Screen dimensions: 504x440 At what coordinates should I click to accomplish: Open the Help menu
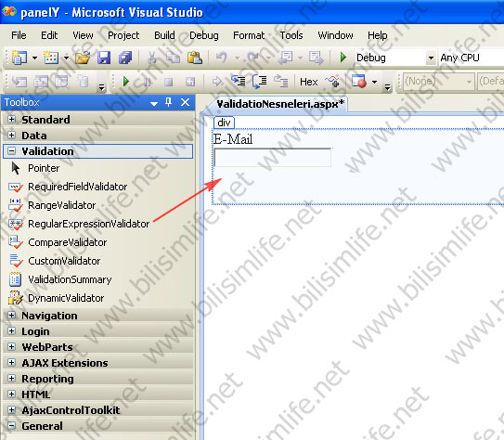378,35
